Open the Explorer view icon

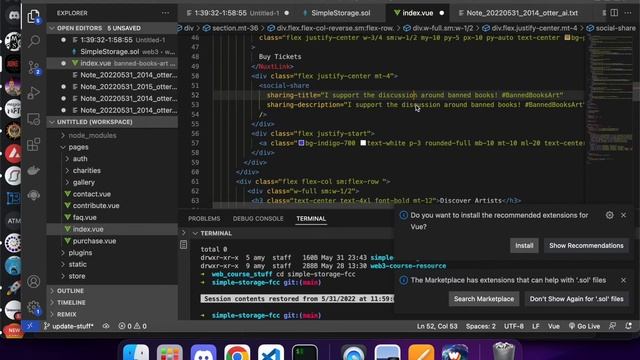coord(33,16)
